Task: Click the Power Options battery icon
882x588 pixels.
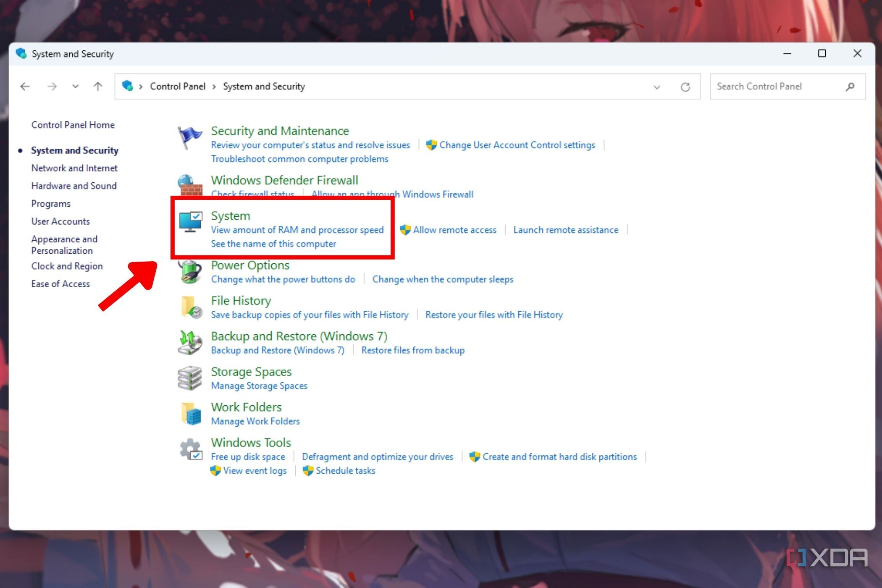Action: click(190, 272)
